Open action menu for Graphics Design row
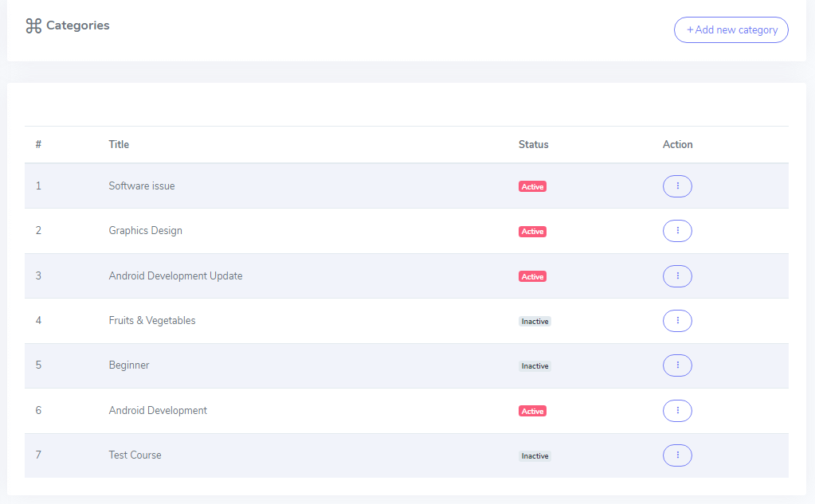Screen dimensions: 815x504 point(677,231)
